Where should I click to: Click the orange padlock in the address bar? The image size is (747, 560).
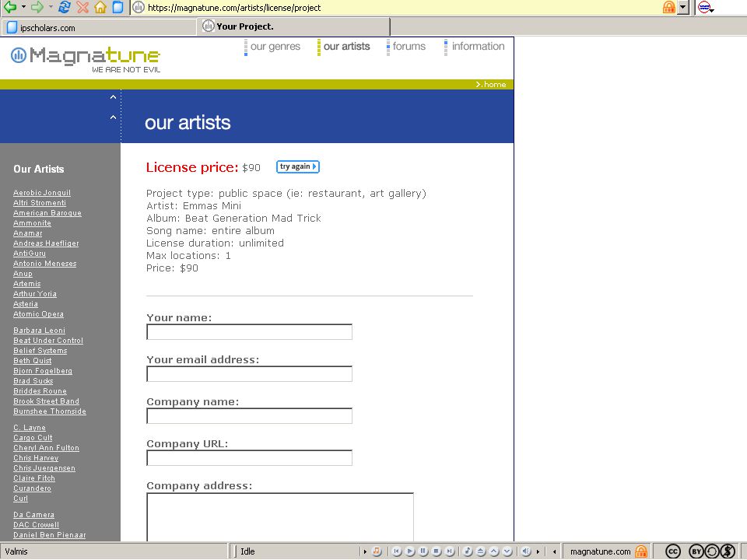669,7
